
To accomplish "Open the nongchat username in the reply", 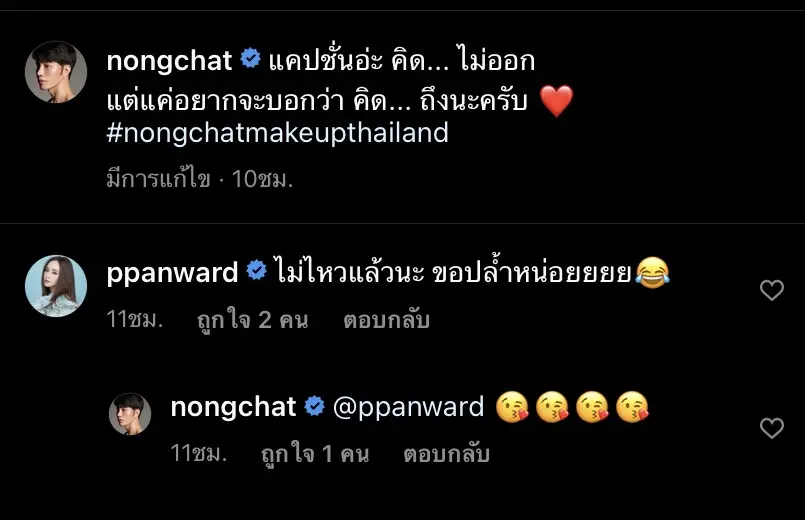I will tap(233, 407).
